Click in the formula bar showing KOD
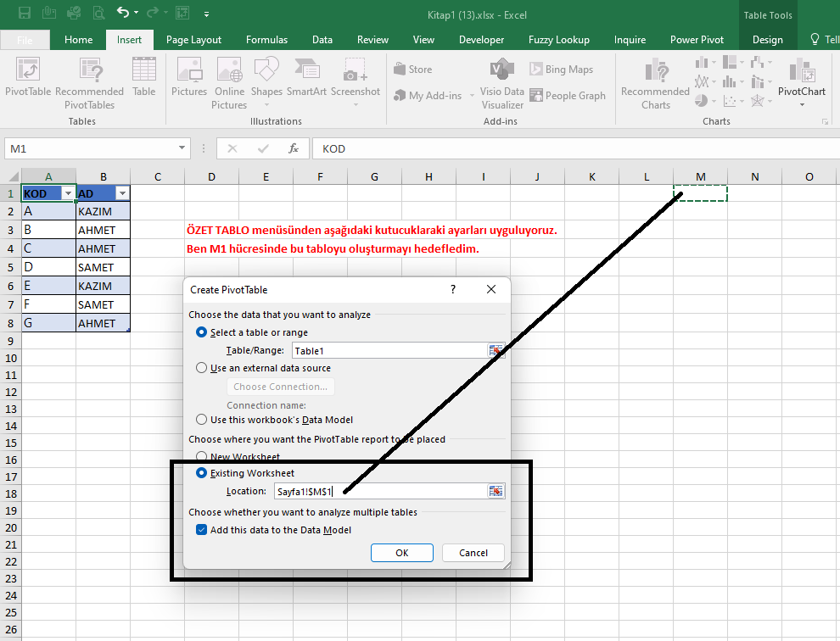Screen dimensions: 840x641 coord(576,148)
